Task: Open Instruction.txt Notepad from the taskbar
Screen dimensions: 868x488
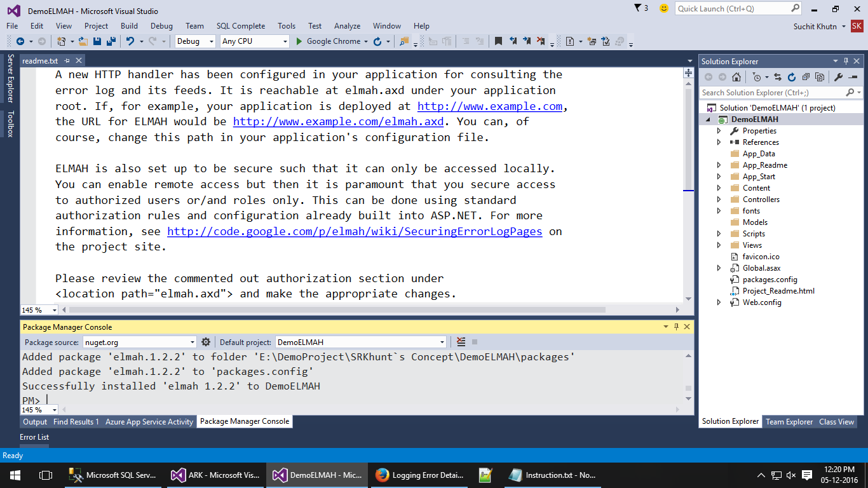Action: click(552, 475)
